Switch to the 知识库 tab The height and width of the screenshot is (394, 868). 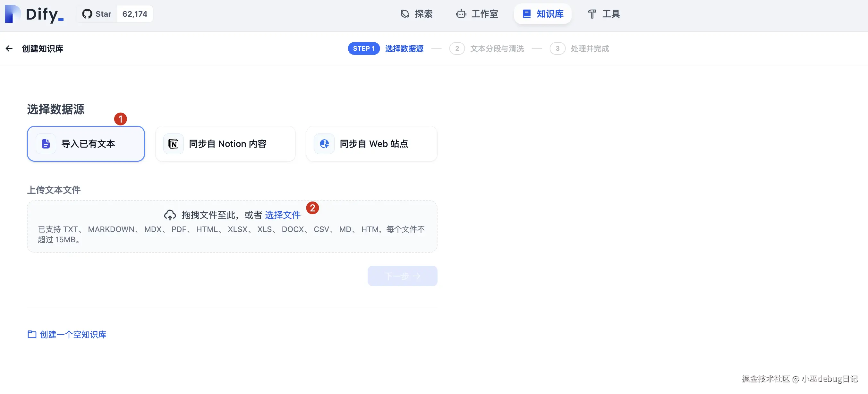click(542, 14)
